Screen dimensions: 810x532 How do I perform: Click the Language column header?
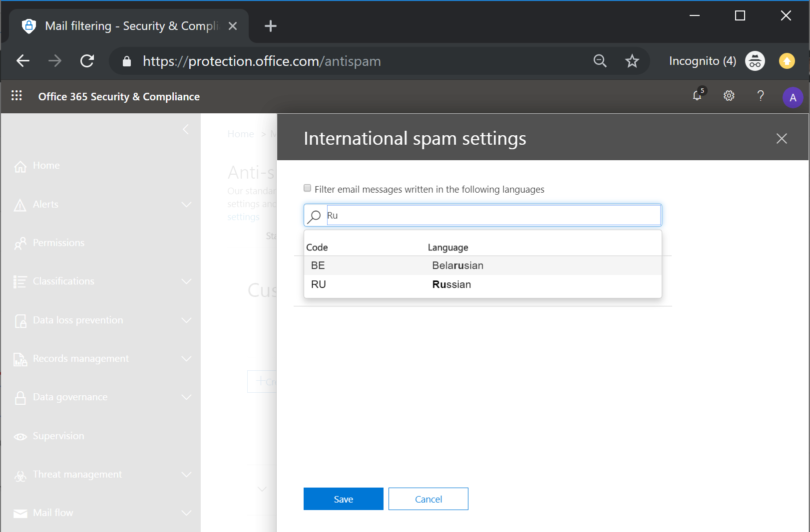(448, 248)
